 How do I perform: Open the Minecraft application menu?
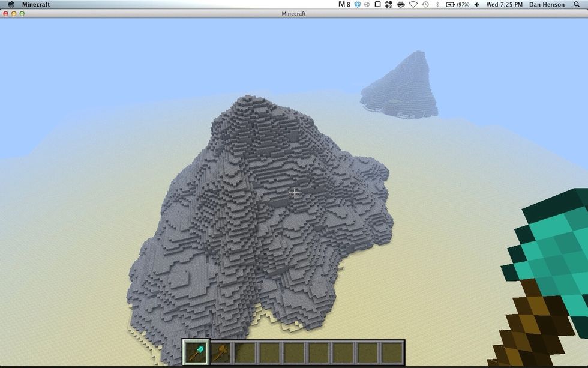click(36, 4)
